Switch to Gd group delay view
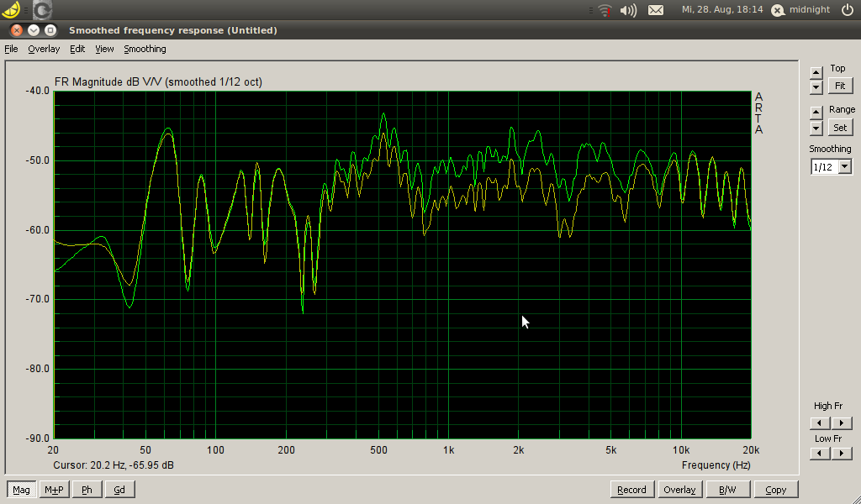Viewport: 861px width, 504px height. point(119,490)
